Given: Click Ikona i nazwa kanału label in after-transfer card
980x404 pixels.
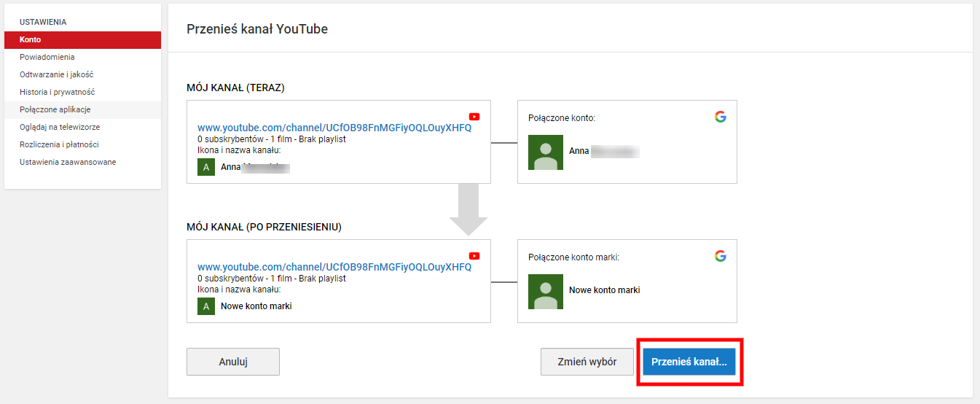Looking at the screenshot, I should [x=239, y=289].
